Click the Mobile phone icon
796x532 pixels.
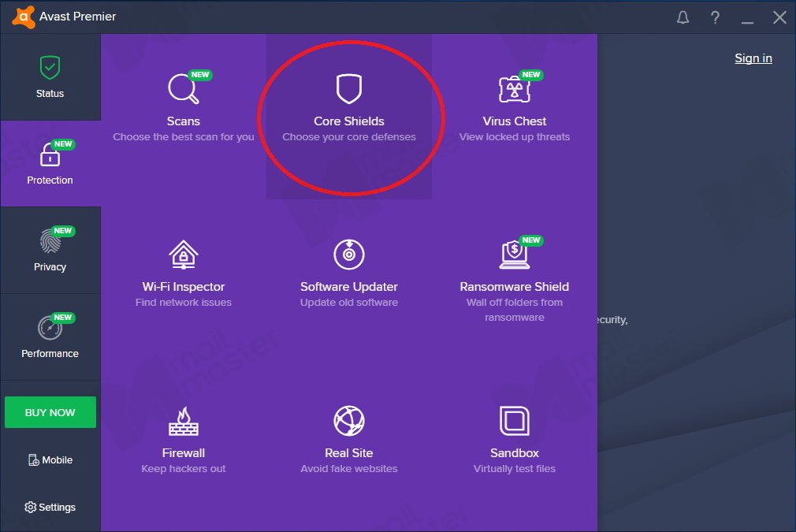[x=34, y=460]
